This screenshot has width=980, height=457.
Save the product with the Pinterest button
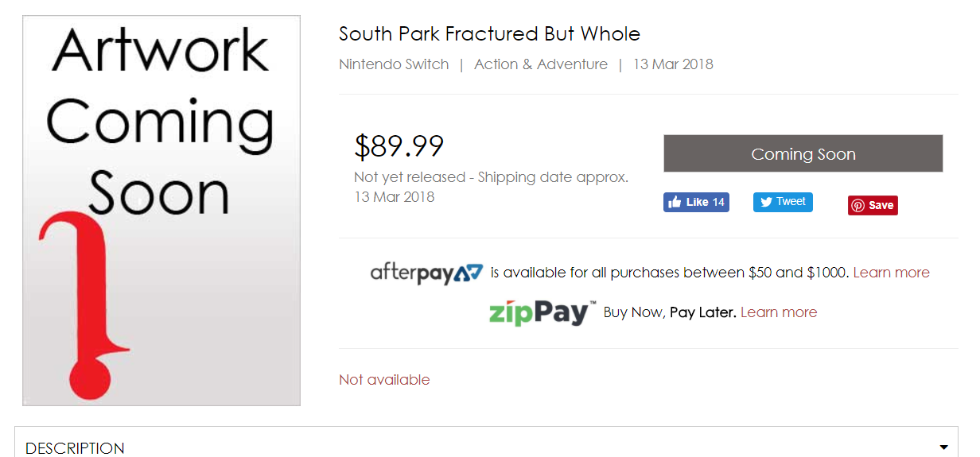coord(873,205)
